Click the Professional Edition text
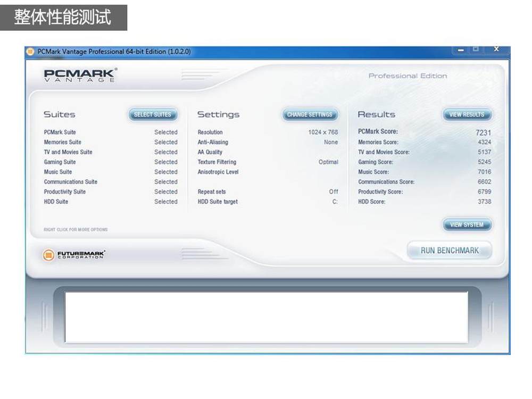This screenshot has width=532, height=399. [408, 76]
